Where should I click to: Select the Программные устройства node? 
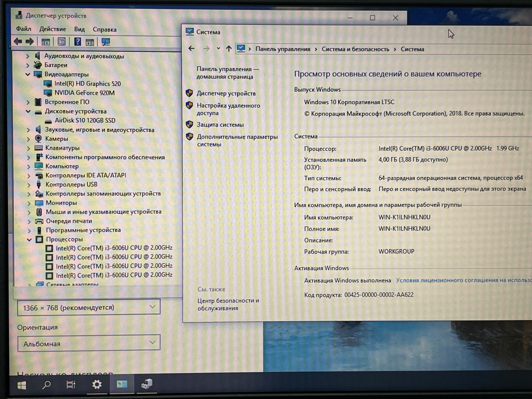83,230
